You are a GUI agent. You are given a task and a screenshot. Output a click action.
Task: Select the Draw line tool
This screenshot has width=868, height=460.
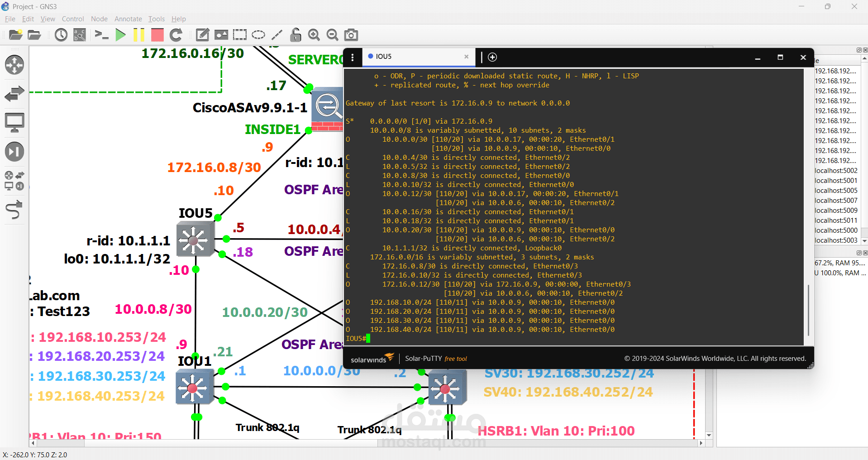pos(277,35)
